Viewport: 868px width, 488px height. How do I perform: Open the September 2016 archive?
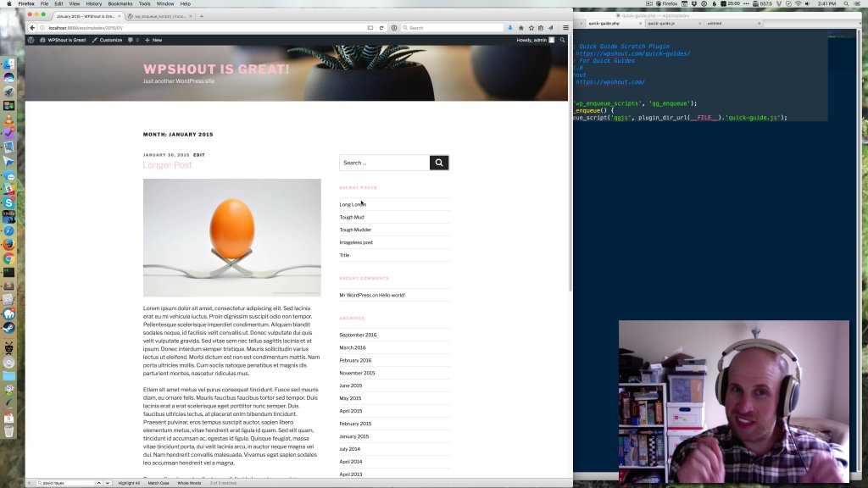(x=358, y=335)
